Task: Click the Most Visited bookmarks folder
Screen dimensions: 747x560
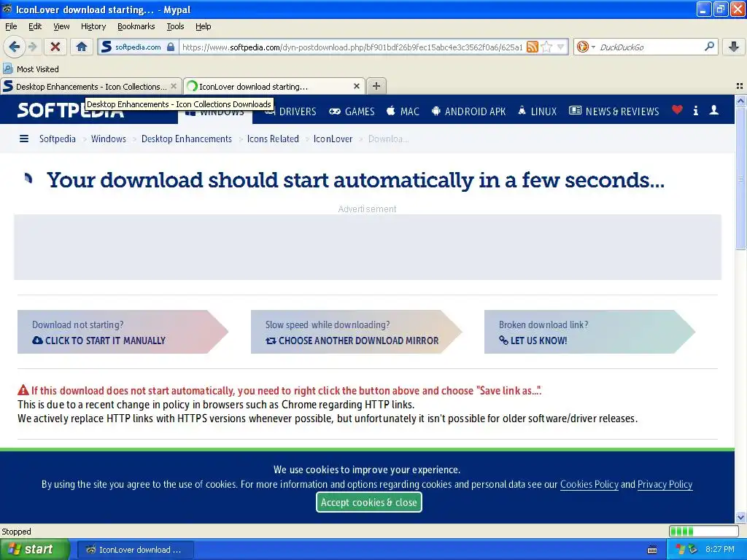Action: (31, 69)
